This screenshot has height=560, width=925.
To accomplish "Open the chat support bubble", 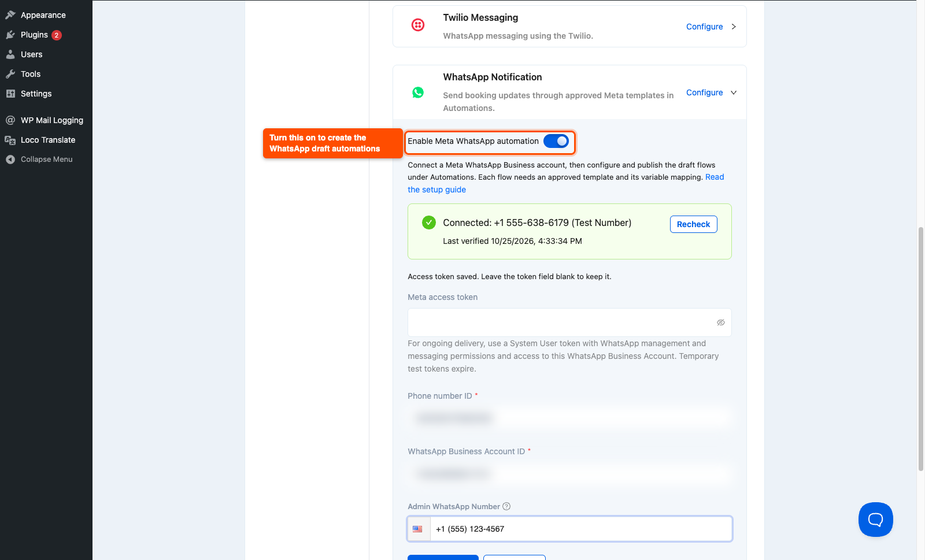I will pyautogui.click(x=876, y=520).
